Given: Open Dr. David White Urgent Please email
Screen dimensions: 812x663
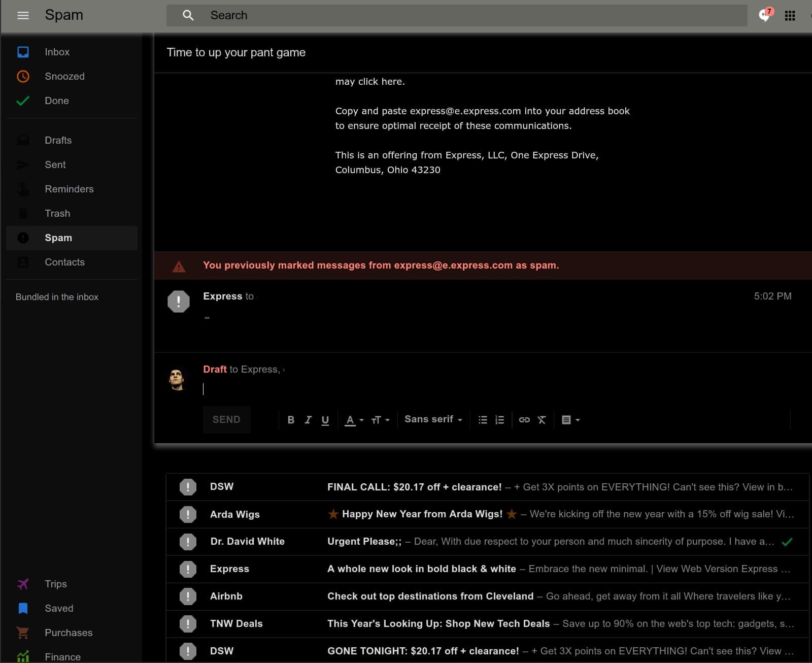Looking at the screenshot, I should point(487,542).
